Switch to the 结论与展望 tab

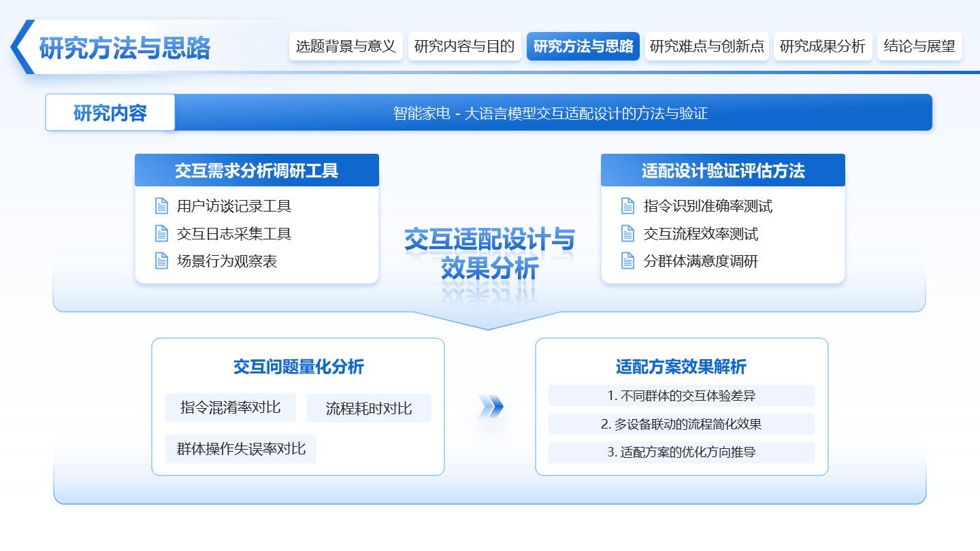(919, 46)
